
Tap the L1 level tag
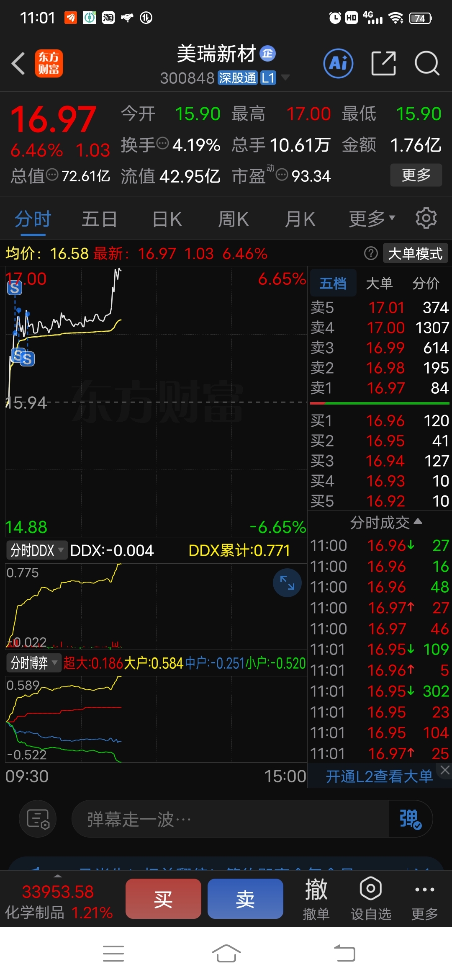pyautogui.click(x=268, y=77)
